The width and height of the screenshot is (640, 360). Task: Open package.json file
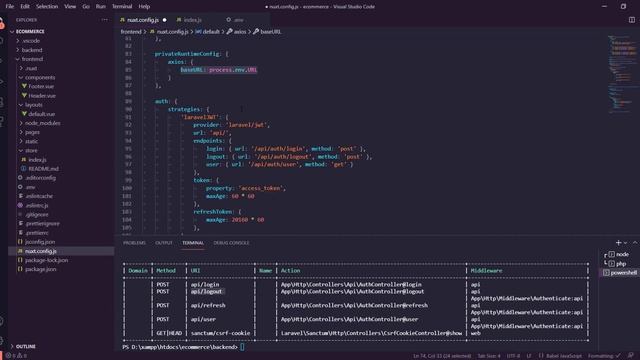(x=40, y=269)
